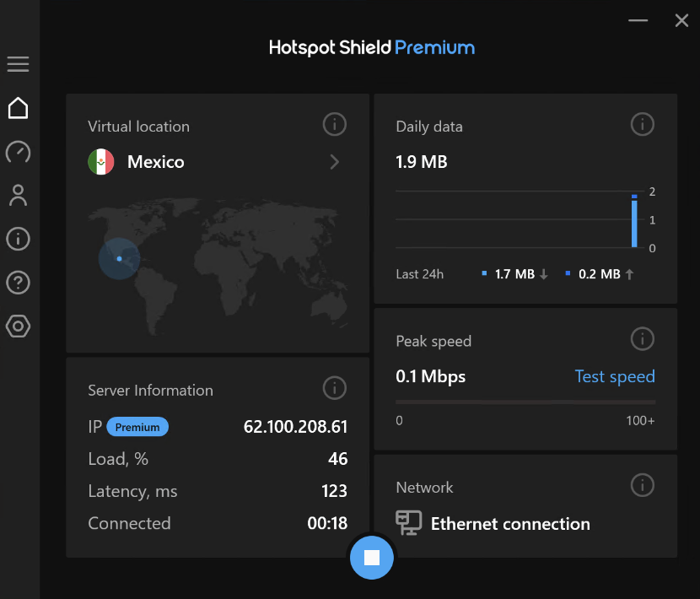
Task: Click the 0.1 Mbps peak speed value
Action: tap(430, 376)
